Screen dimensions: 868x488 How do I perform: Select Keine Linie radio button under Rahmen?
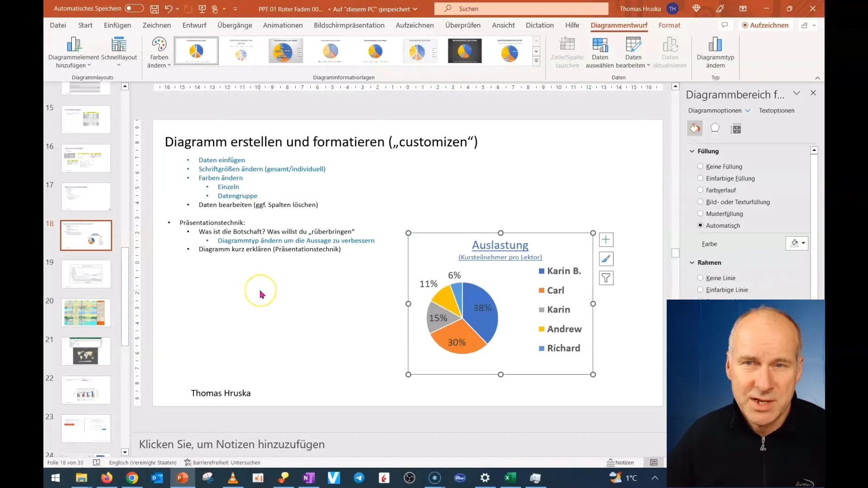click(700, 278)
